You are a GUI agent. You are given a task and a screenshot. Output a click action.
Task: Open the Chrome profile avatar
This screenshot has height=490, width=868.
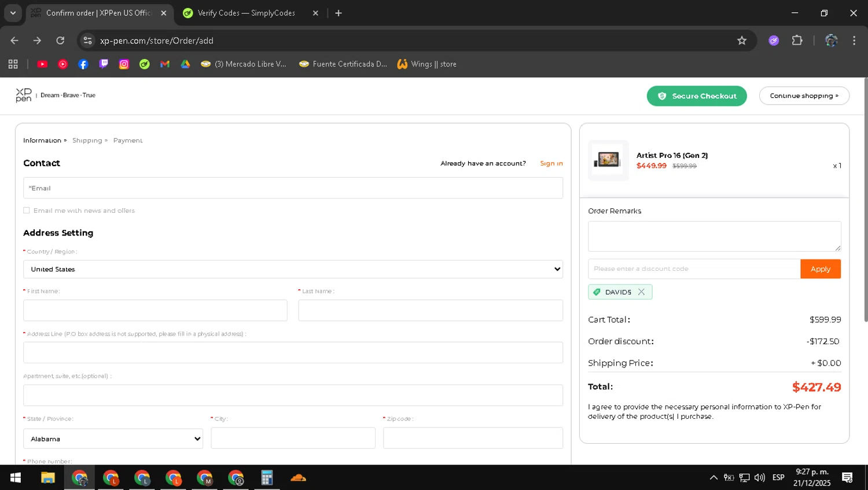831,40
